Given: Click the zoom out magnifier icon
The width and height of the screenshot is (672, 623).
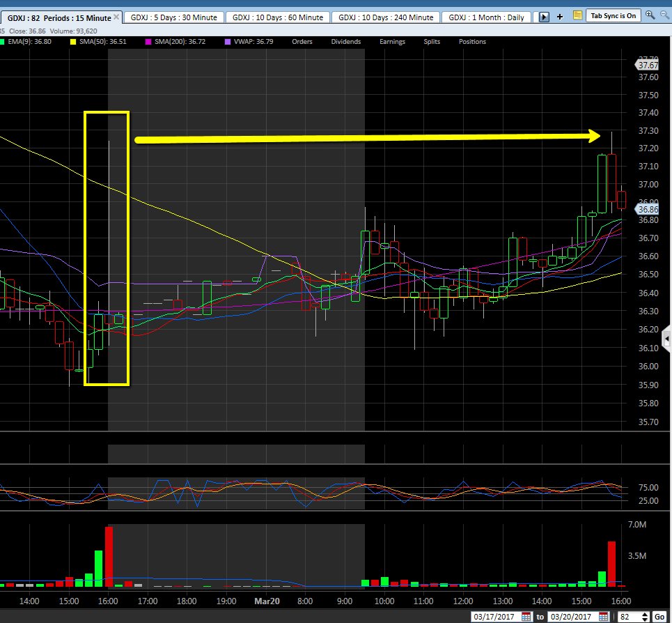Looking at the screenshot, I should pyautogui.click(x=663, y=15).
